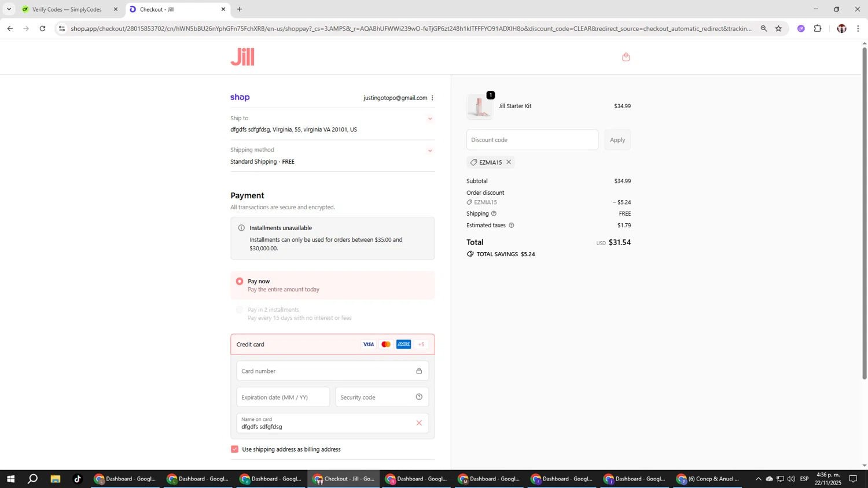Expand the Shipping method section
868x488 pixels.
tap(430, 150)
